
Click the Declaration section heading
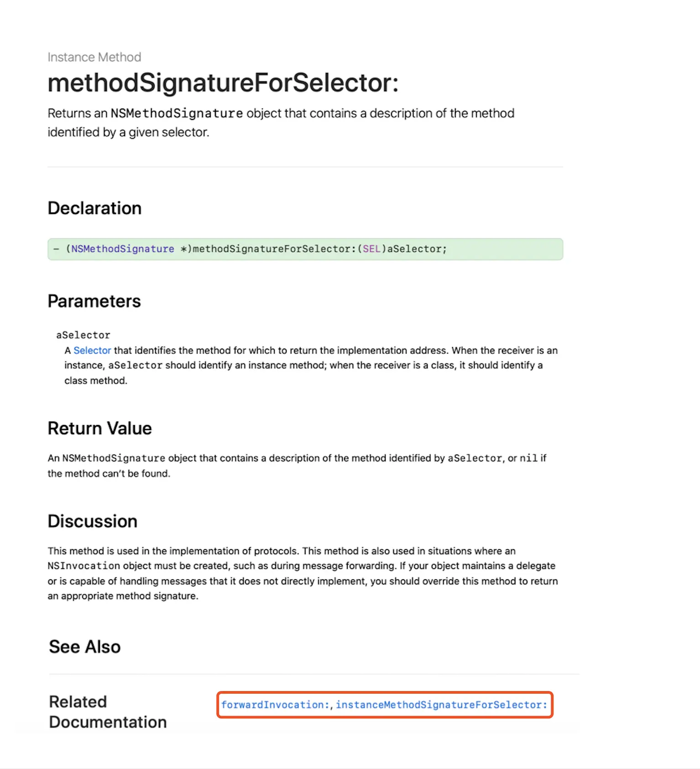94,208
